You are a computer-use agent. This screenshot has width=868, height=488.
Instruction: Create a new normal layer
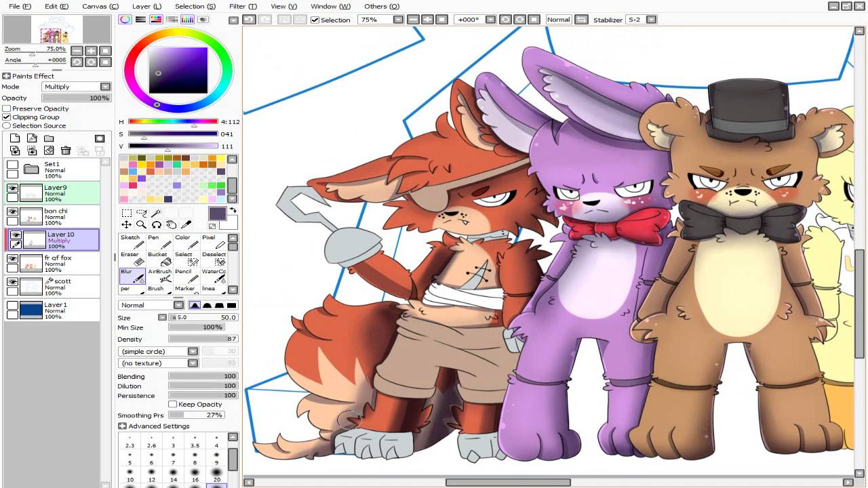coord(15,138)
